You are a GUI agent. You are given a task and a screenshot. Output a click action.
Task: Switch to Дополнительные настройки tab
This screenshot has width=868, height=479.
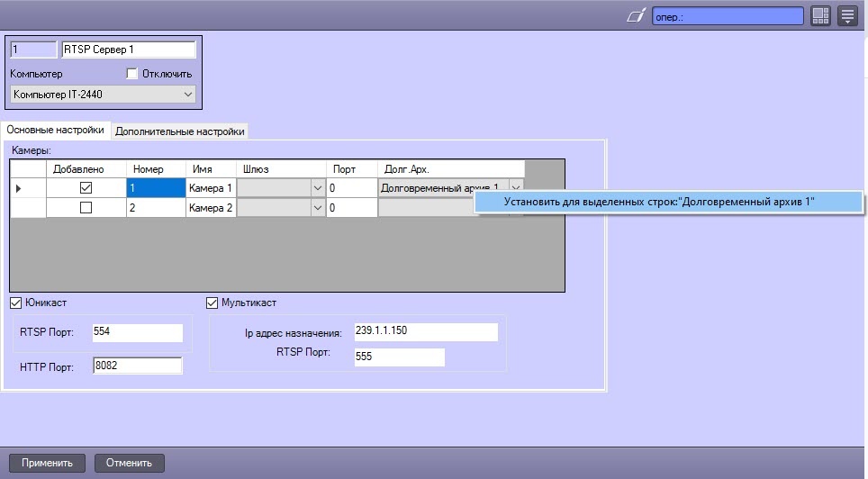tap(179, 131)
